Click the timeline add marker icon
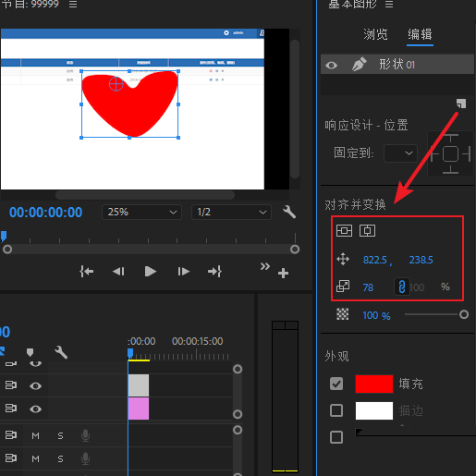This screenshot has height=476, width=476. tap(30, 352)
